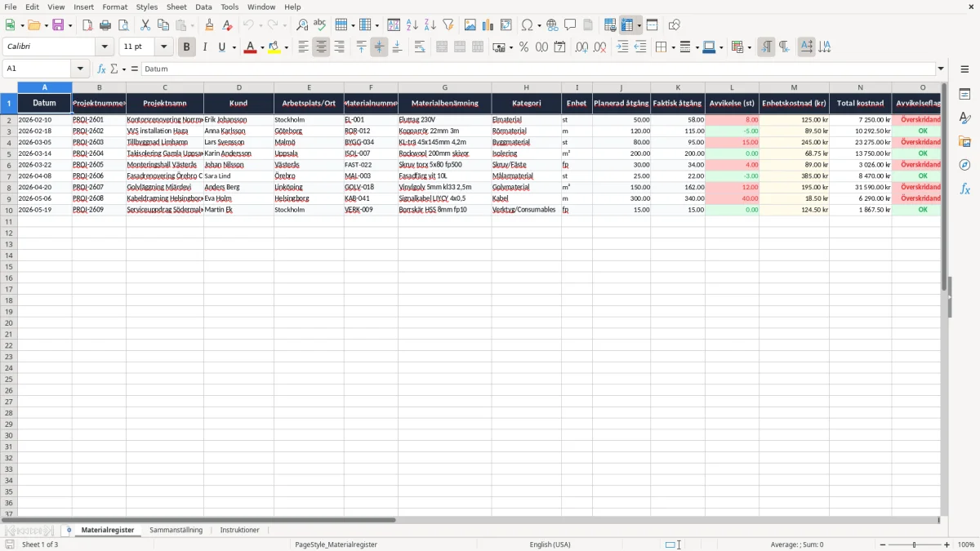Image resolution: width=980 pixels, height=551 pixels.
Task: Add a decimal place
Action: click(x=581, y=47)
